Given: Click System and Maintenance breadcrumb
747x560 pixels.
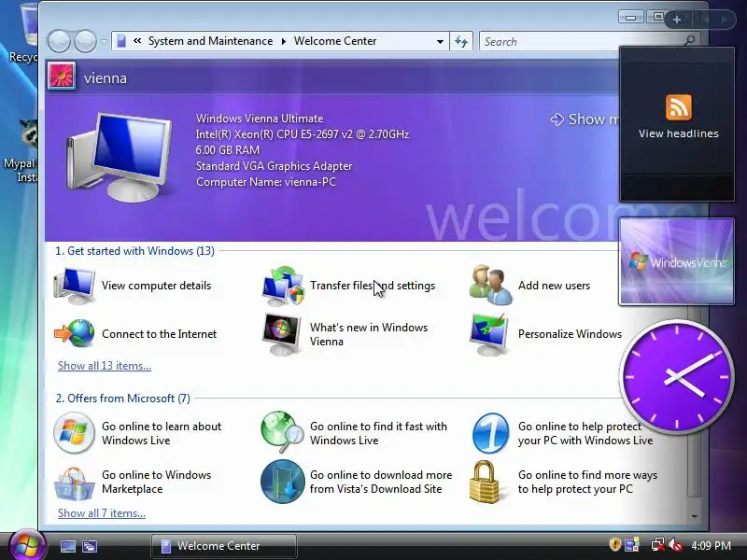Looking at the screenshot, I should tap(211, 41).
